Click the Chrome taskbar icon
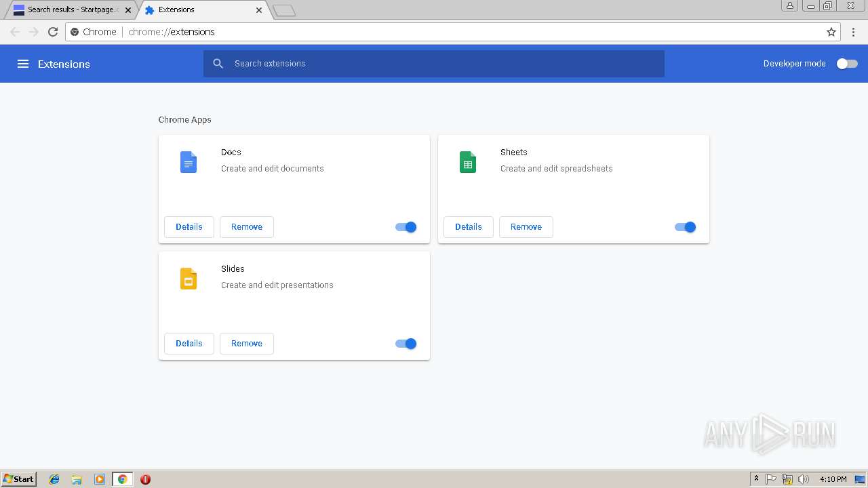 click(122, 479)
